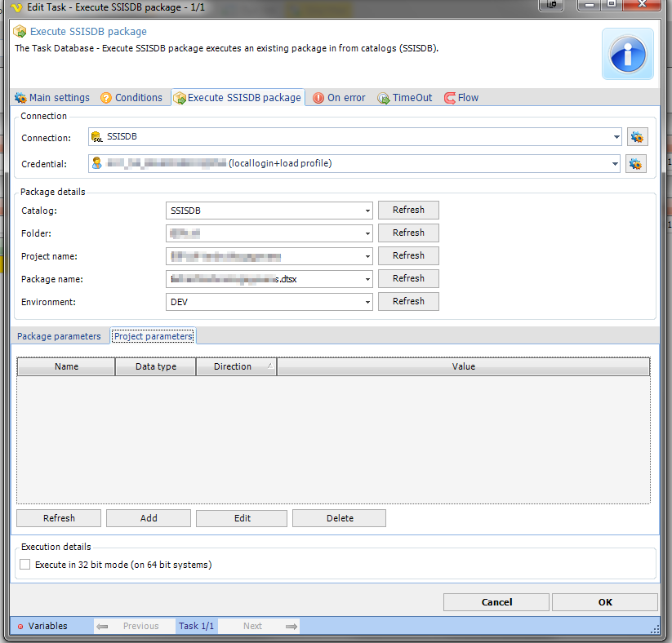Click the Add parameter button
Image resolution: width=672 pixels, height=643 pixels.
pyautogui.click(x=148, y=518)
